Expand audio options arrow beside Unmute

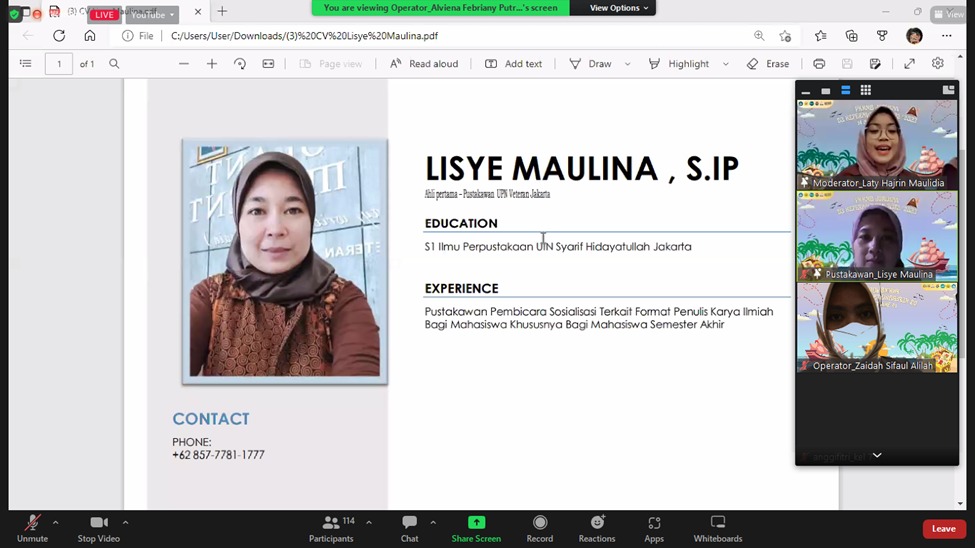[55, 522]
